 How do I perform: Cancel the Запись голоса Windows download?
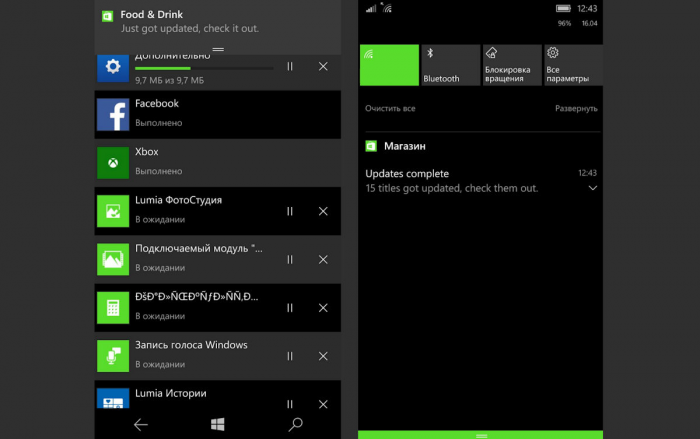coord(323,356)
